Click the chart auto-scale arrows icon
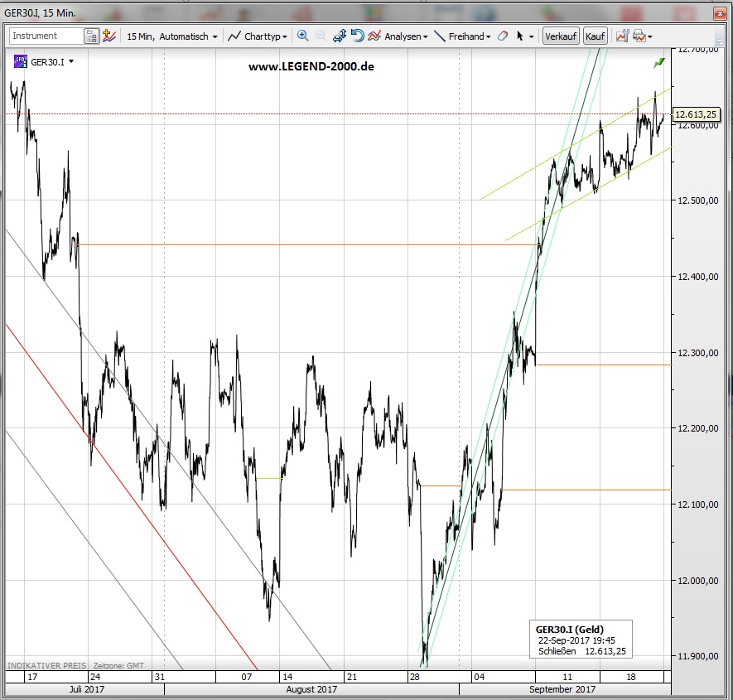Image resolution: width=733 pixels, height=700 pixels. pyautogui.click(x=340, y=36)
